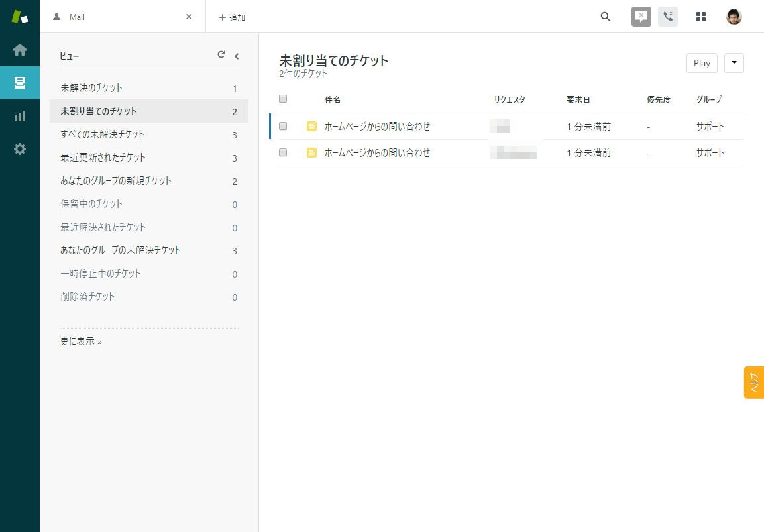Open the phone talk icon
Viewport: 764px width, 532px height.
click(x=668, y=17)
